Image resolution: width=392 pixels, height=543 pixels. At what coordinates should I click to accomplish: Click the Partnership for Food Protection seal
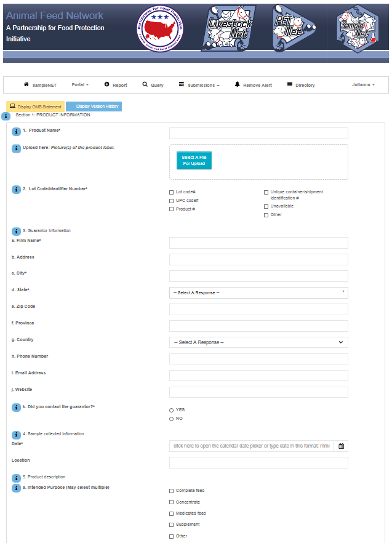click(163, 28)
